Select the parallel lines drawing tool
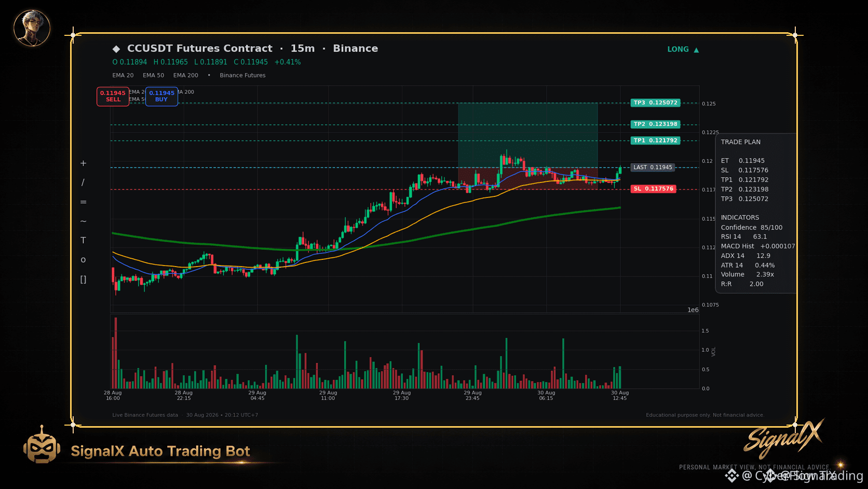Image resolution: width=868 pixels, height=489 pixels. tap(83, 202)
